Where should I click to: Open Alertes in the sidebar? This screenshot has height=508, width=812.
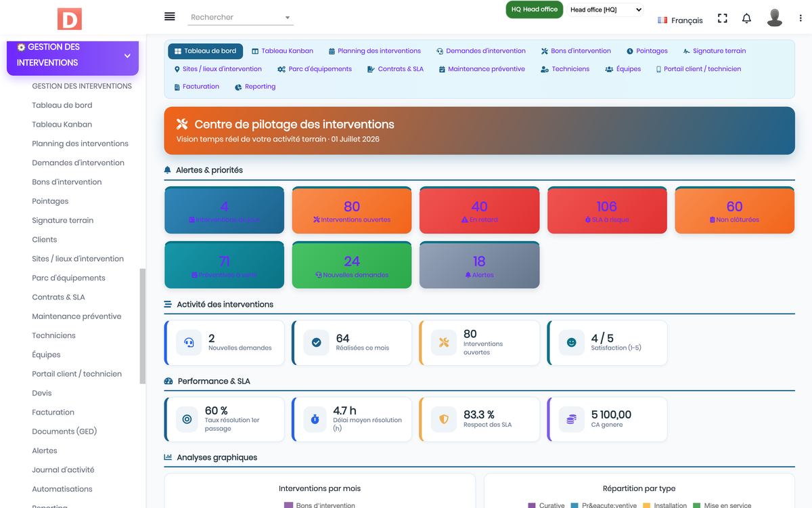tap(45, 450)
